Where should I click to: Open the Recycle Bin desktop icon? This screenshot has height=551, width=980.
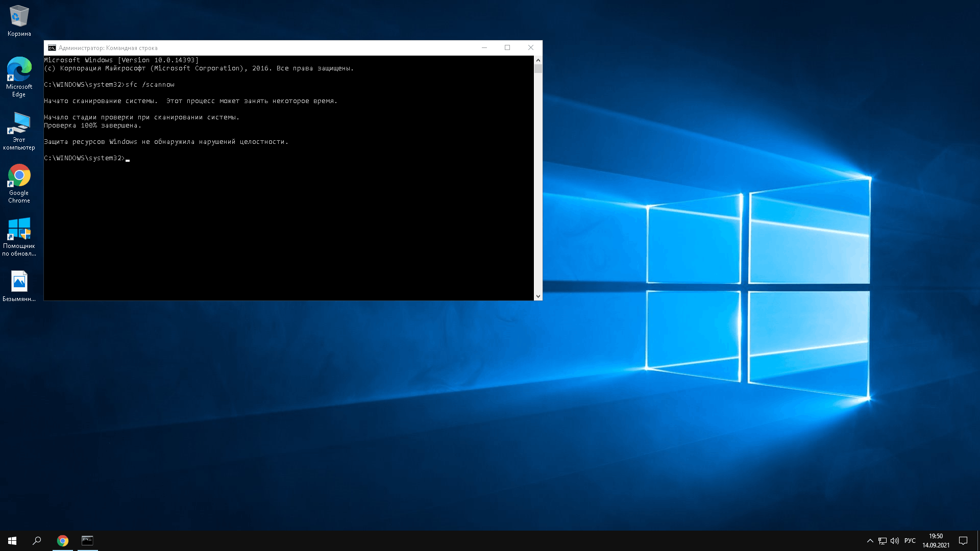tap(19, 20)
